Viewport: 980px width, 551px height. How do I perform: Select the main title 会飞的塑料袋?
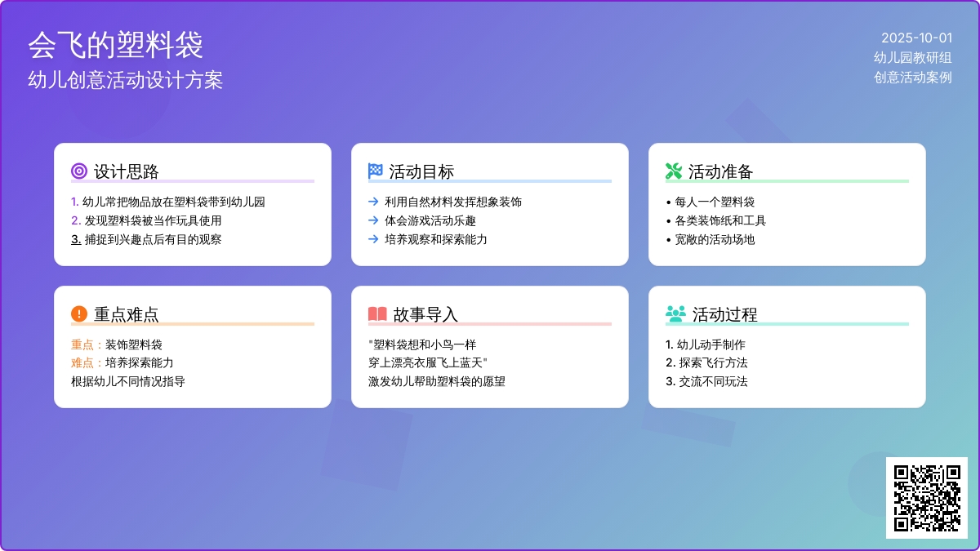click(115, 45)
